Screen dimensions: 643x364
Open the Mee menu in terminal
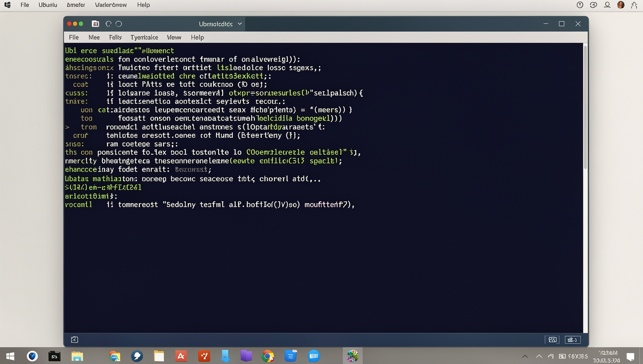pyautogui.click(x=94, y=37)
